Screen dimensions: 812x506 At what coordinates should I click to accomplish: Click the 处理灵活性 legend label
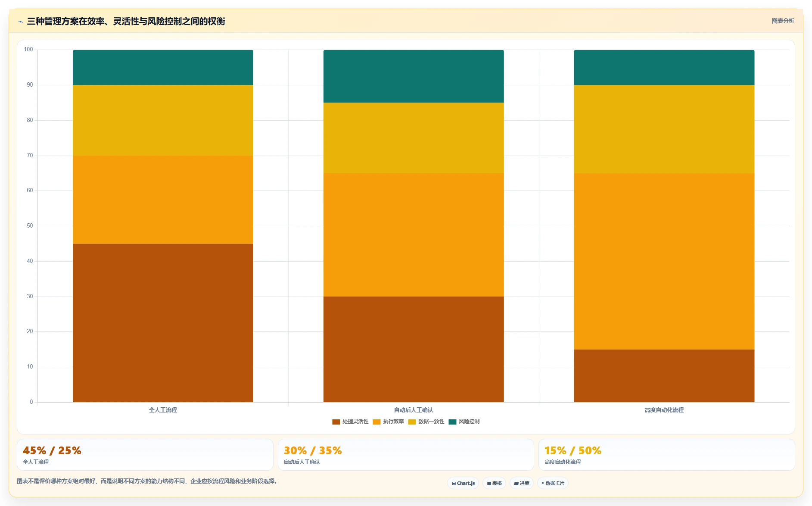[x=355, y=422]
